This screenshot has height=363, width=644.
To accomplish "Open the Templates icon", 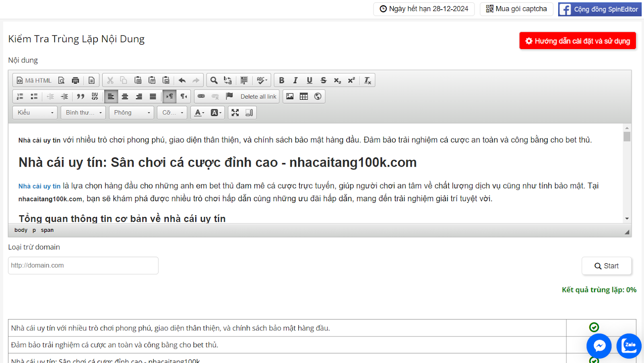I will point(91,80).
